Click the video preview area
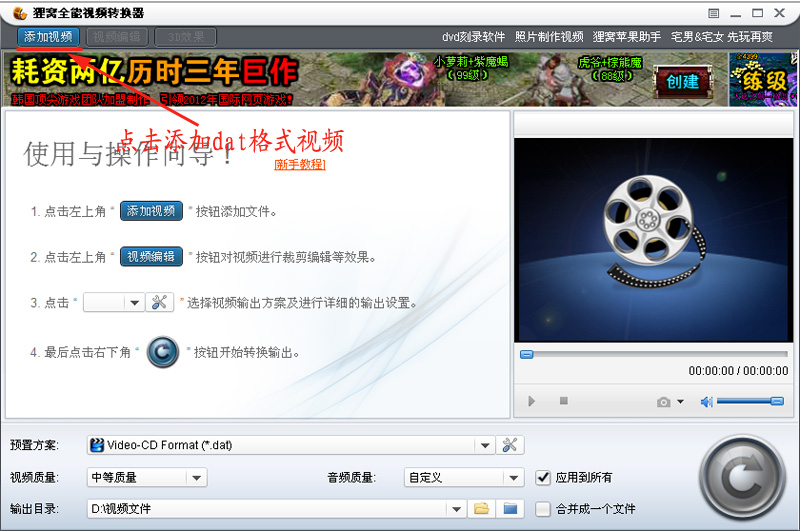This screenshot has width=800, height=531. (x=654, y=240)
